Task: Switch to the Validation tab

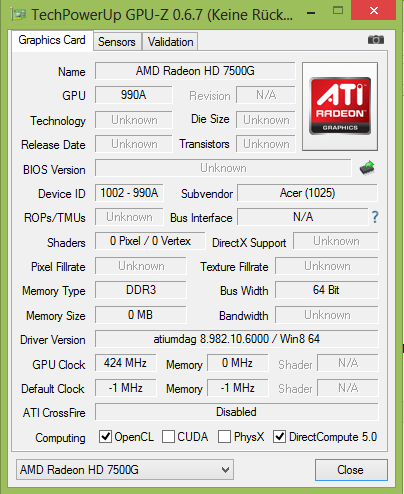Action: tap(170, 42)
